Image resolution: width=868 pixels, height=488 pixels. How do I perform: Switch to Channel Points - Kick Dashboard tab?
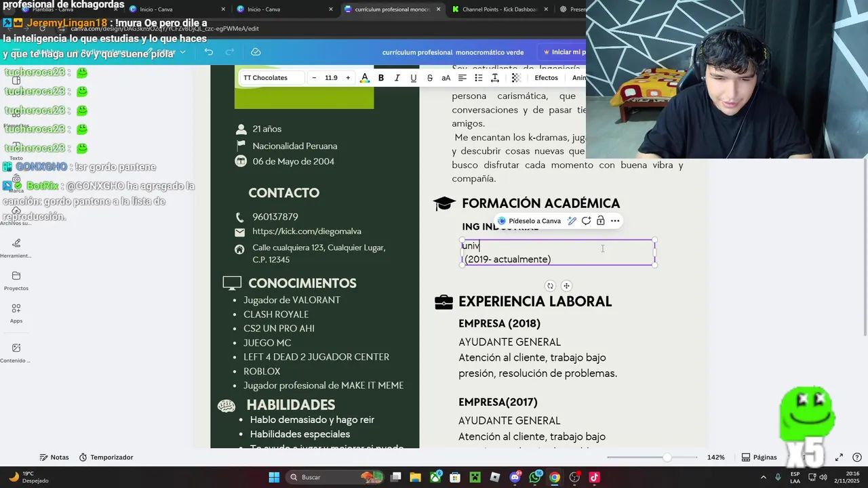(x=500, y=9)
